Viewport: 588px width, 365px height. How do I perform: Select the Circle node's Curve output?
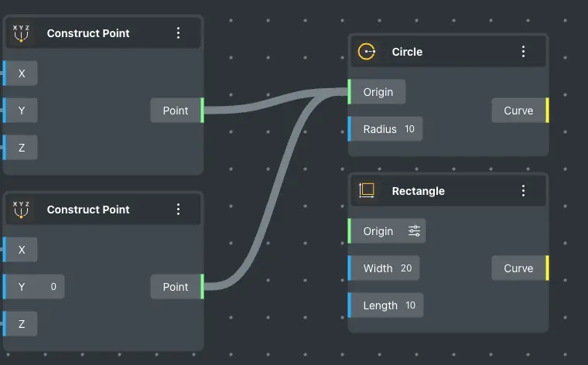(519, 111)
